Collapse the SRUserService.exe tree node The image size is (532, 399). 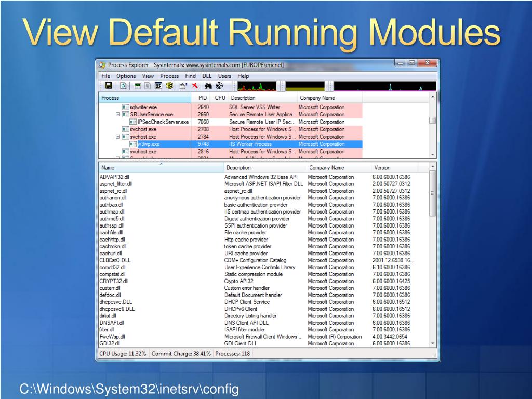point(118,114)
